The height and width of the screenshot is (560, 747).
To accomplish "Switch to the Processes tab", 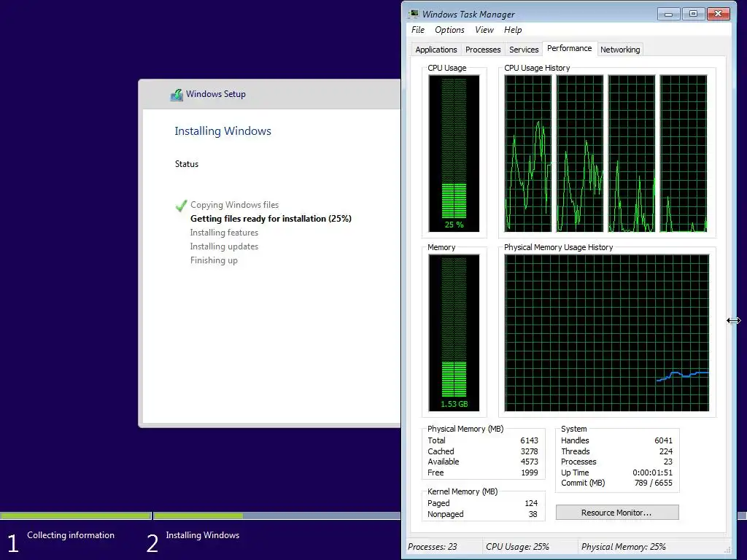I will coord(483,50).
